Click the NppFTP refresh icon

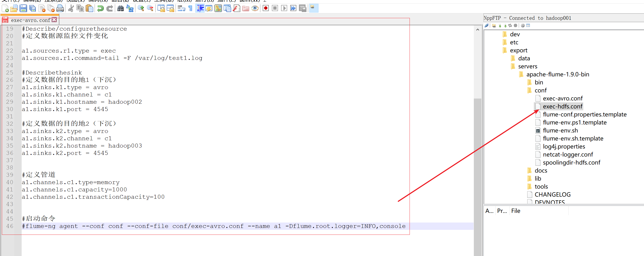pyautogui.click(x=510, y=25)
